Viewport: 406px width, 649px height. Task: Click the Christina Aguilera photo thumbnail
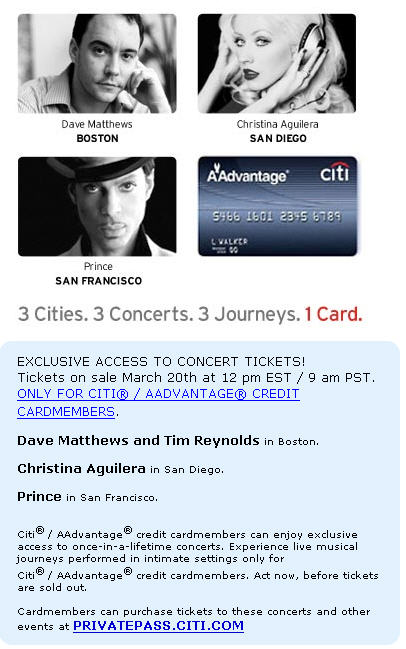[277, 63]
